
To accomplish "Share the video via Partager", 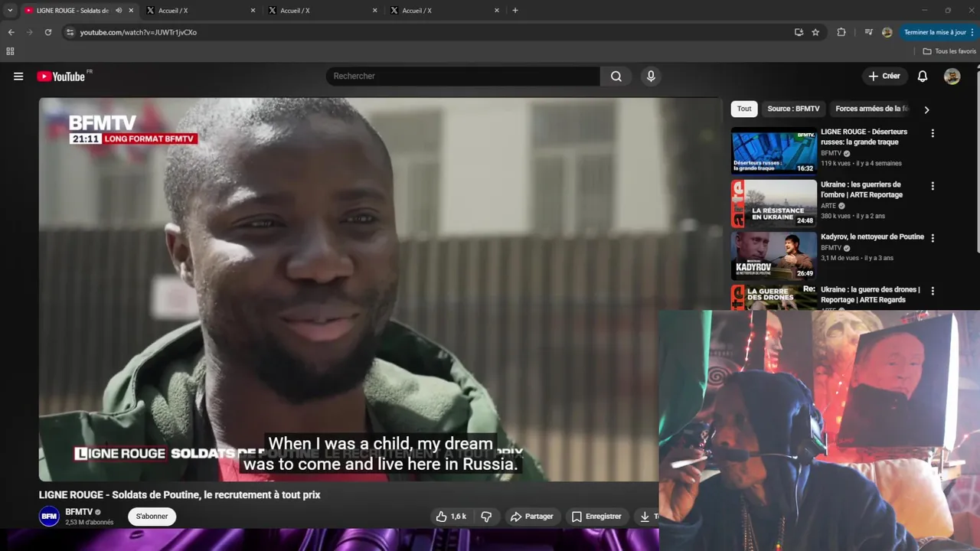I will click(531, 517).
